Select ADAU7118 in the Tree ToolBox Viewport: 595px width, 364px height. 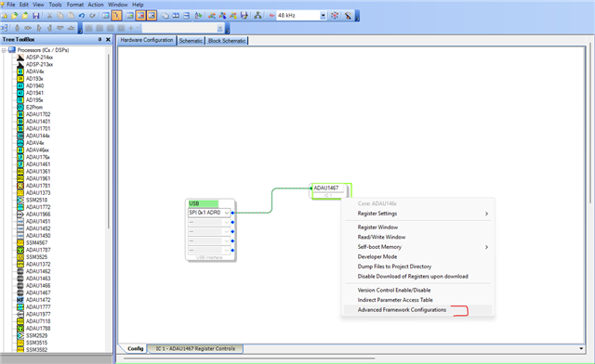[38, 321]
